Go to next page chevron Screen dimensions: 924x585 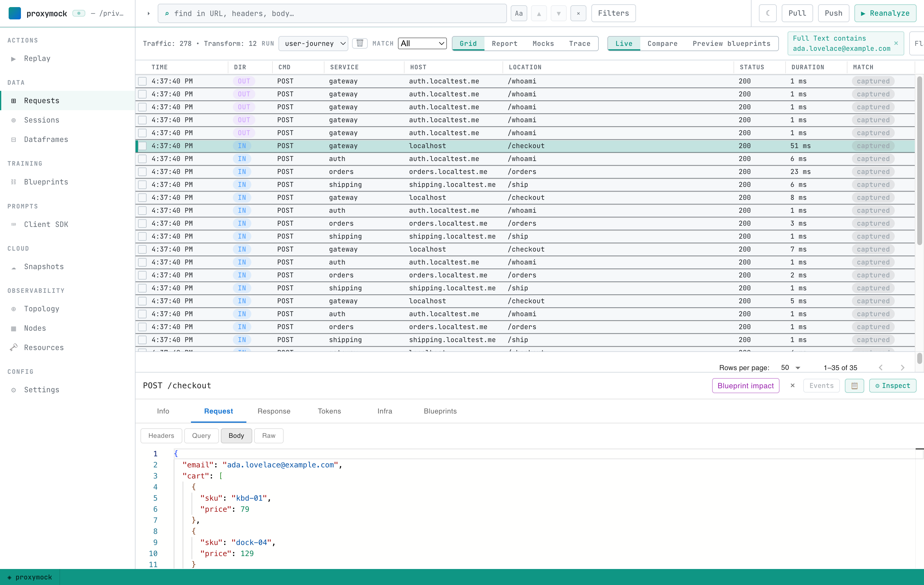902,368
